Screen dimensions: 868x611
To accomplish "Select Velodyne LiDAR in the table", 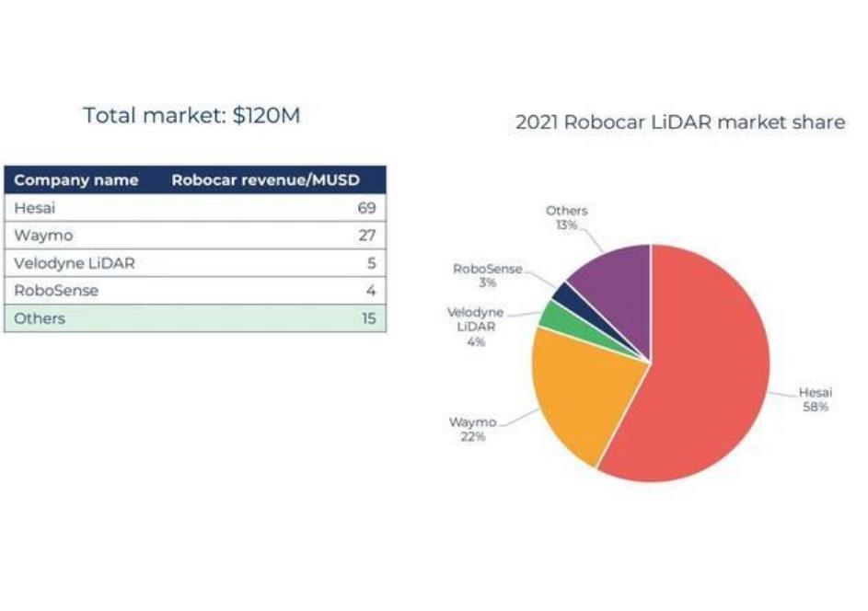I will coord(75,263).
